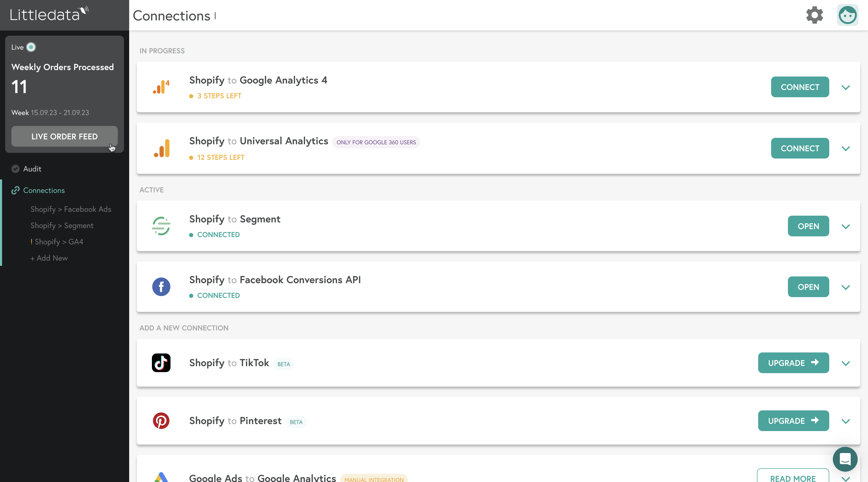Expand the Shopify to Segment card
Image resolution: width=868 pixels, height=482 pixels.
tap(846, 226)
